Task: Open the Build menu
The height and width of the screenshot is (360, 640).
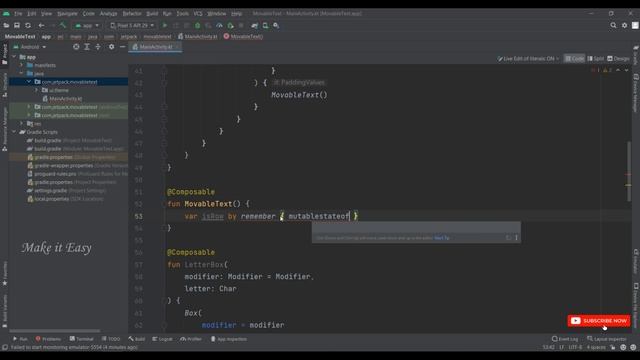Action: pos(152,13)
